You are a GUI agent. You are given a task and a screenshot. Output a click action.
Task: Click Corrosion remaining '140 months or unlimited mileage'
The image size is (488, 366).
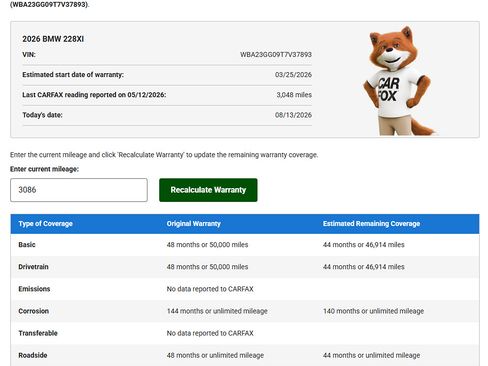(373, 311)
